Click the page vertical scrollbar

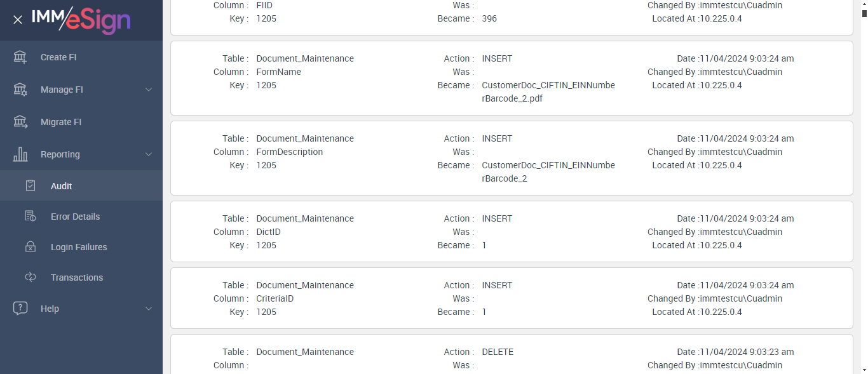click(x=864, y=190)
